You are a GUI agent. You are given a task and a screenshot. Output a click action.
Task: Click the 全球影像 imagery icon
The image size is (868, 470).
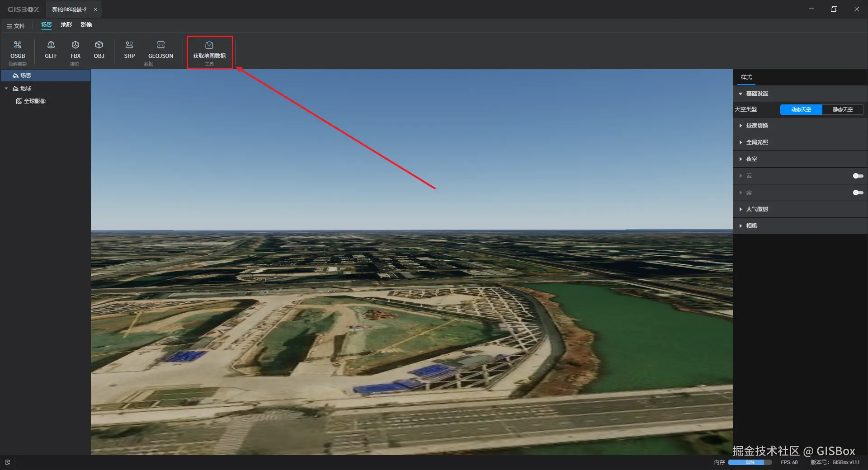[x=19, y=101]
